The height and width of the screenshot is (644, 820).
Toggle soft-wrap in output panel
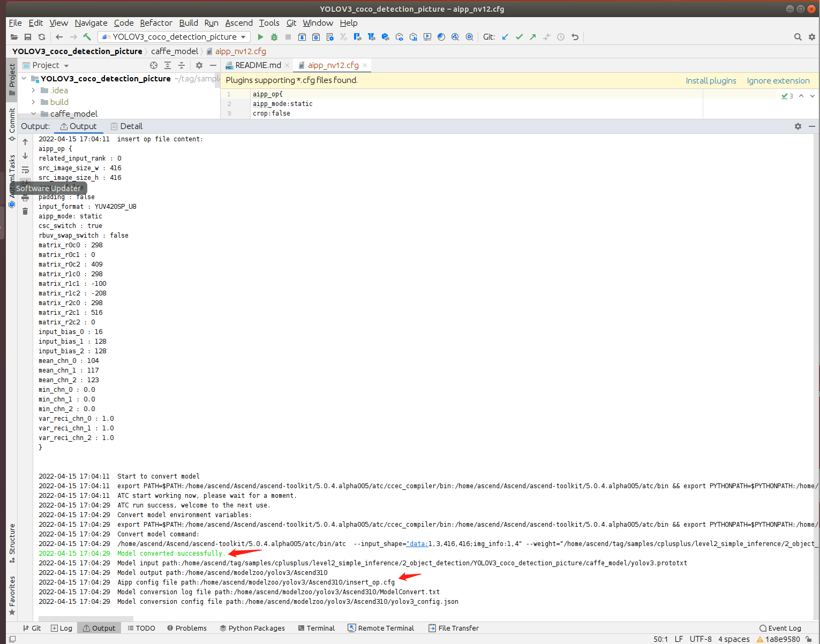point(25,170)
